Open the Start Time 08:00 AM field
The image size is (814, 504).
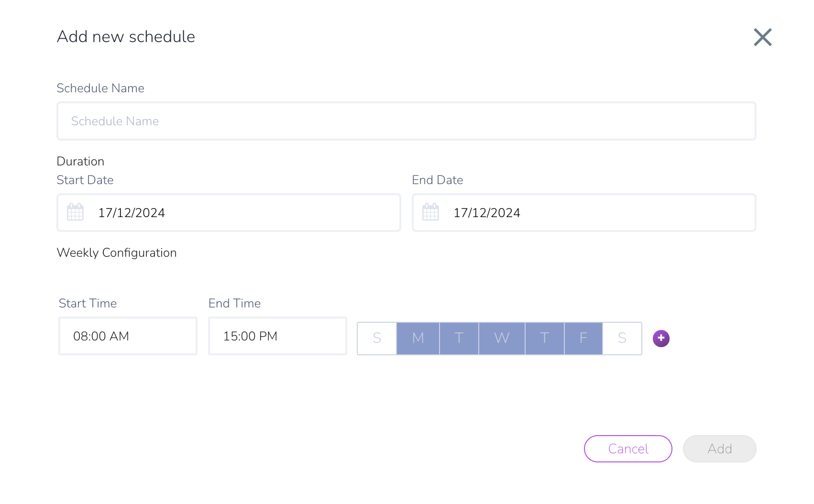point(128,336)
